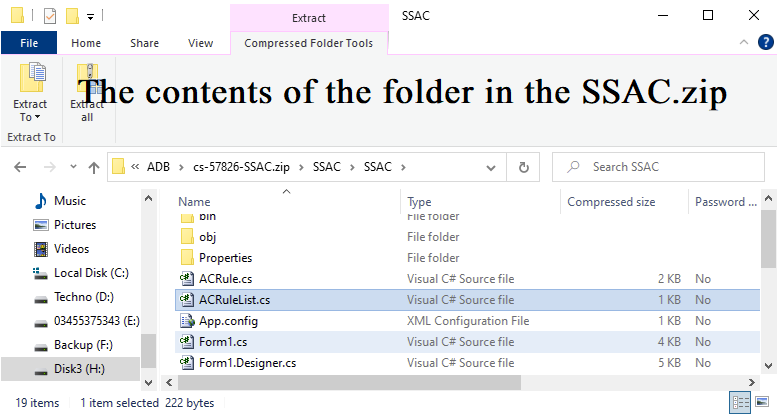Expand the address bar history dropdown
Image resolution: width=778 pixels, height=415 pixels.
pyautogui.click(x=491, y=168)
